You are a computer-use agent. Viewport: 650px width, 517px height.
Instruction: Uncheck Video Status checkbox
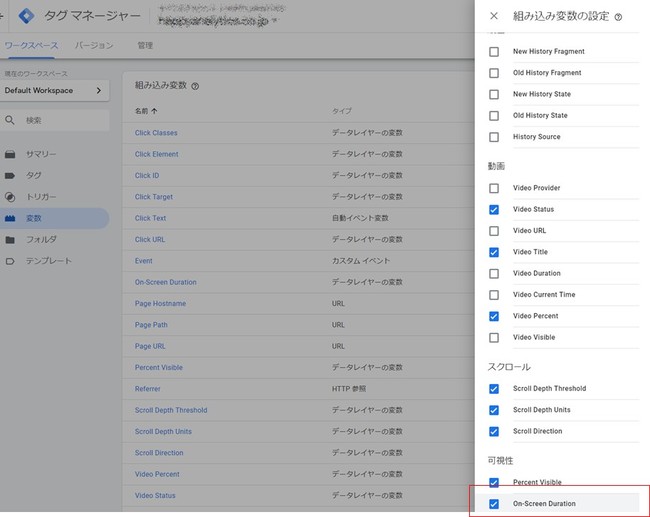pos(494,210)
